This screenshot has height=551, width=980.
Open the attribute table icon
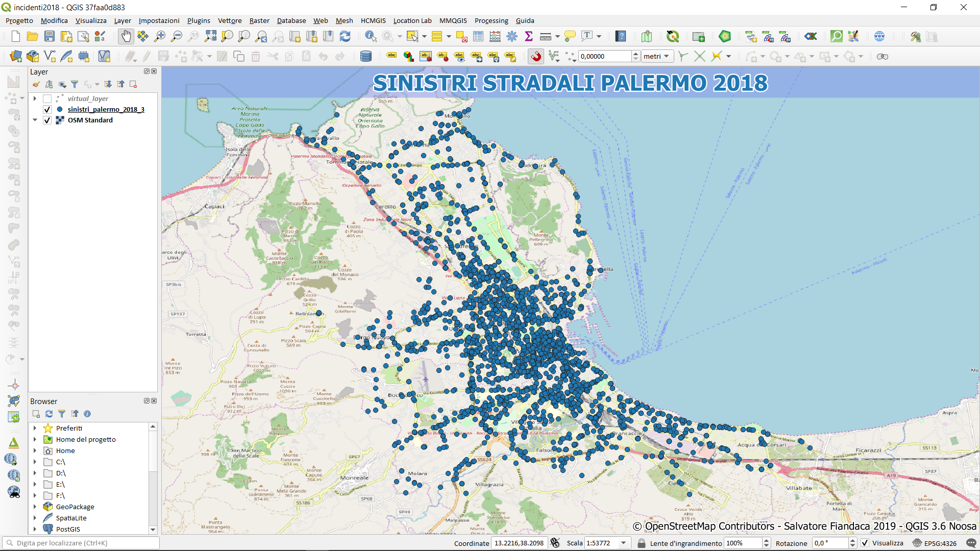click(478, 36)
